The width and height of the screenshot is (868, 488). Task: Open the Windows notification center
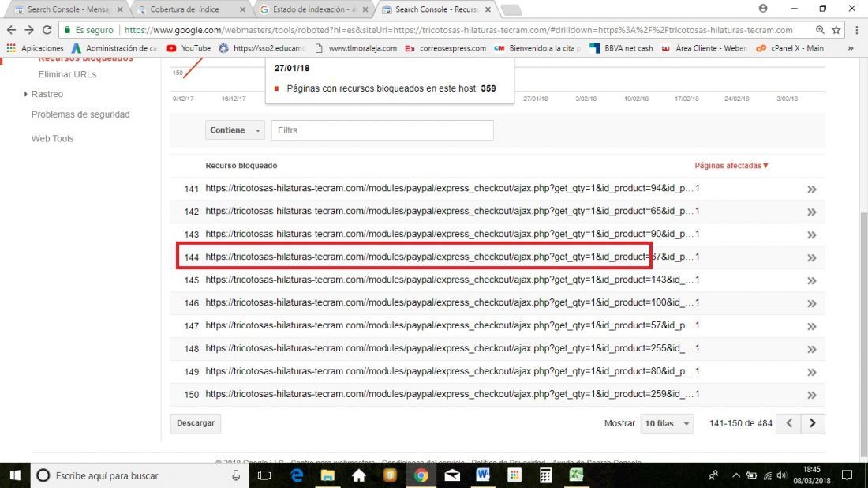847,475
